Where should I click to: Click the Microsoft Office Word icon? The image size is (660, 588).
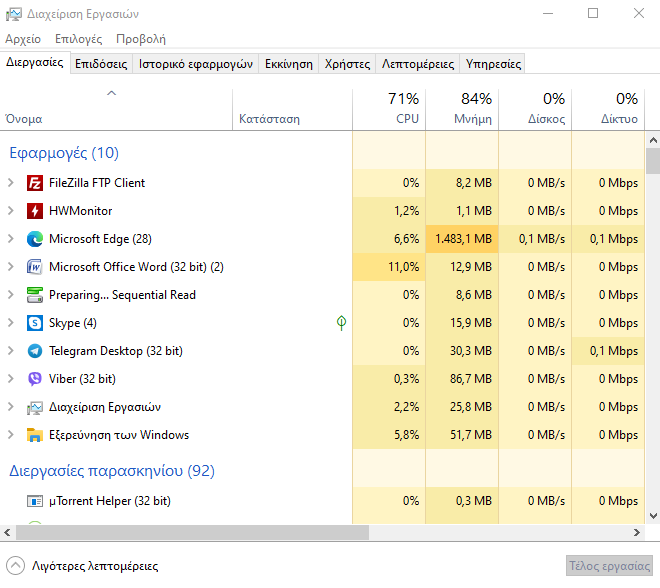[35, 267]
